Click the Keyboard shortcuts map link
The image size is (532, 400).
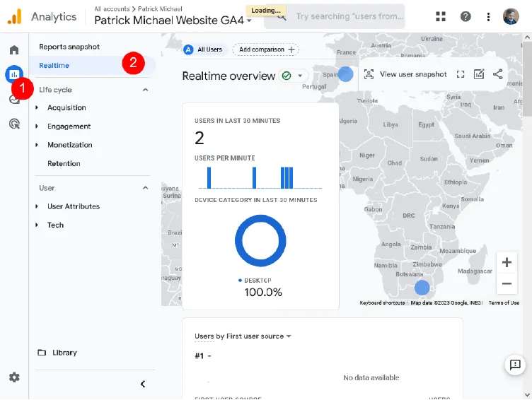[x=382, y=302]
